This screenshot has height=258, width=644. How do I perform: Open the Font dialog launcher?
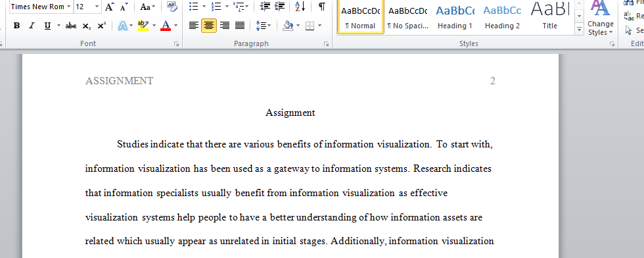pyautogui.click(x=177, y=43)
